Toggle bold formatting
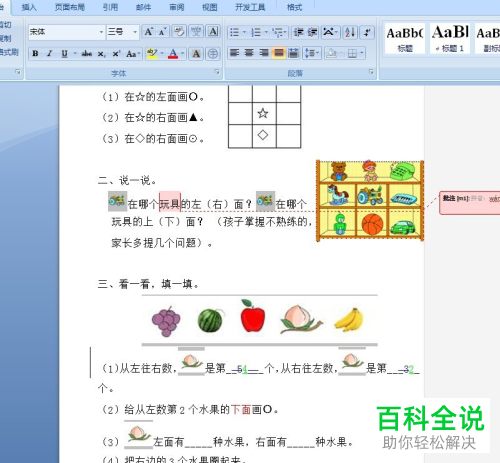The width and height of the screenshot is (500, 463). [x=35, y=53]
